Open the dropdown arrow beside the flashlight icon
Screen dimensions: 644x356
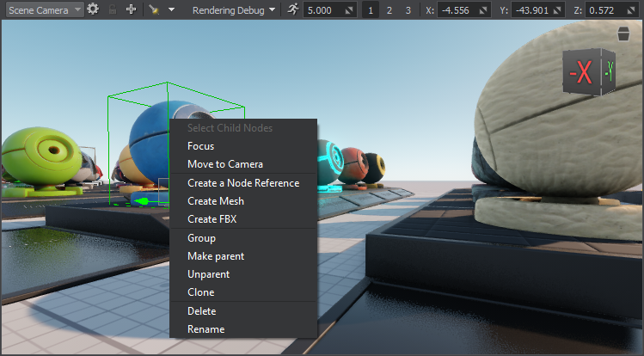(x=171, y=9)
